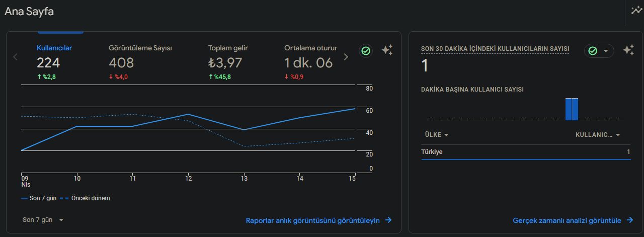Go to previous metrics with left chevron
This screenshot has width=644, height=237.
tap(15, 57)
